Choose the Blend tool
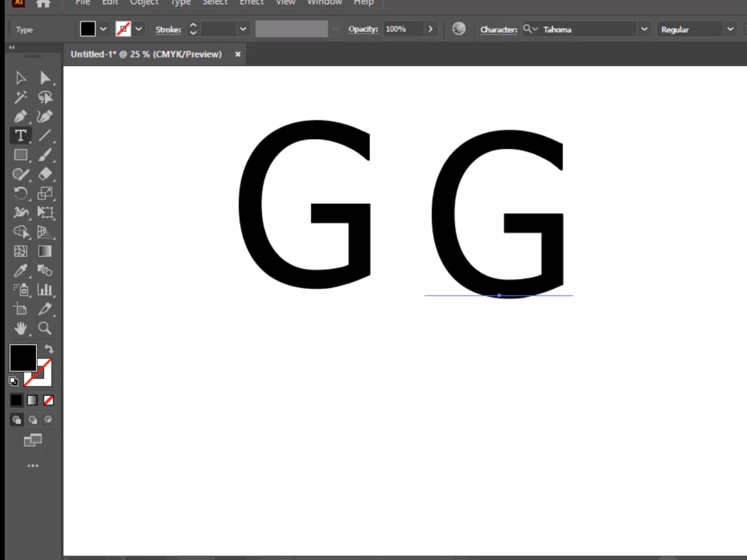Viewport: 747px width, 560px height. tap(45, 271)
